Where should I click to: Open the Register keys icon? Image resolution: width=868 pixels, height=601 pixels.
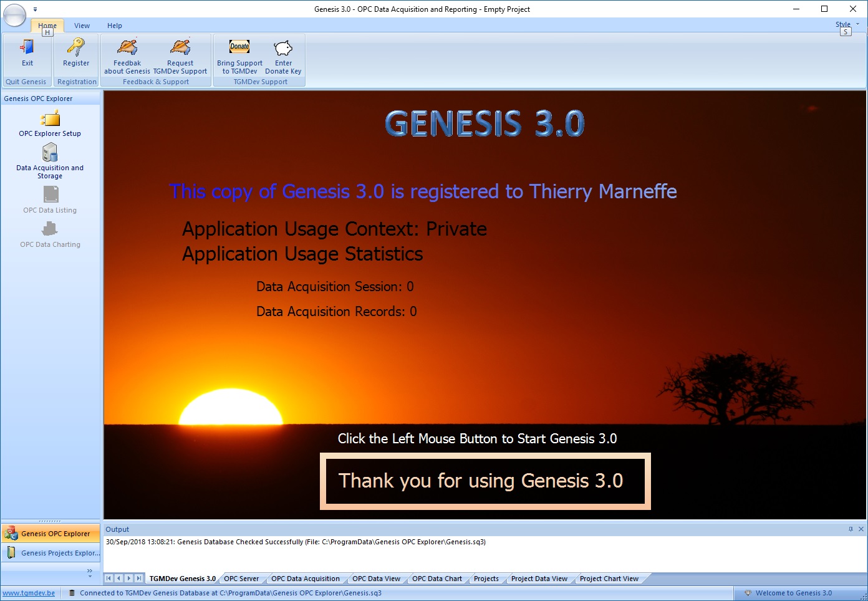(76, 47)
